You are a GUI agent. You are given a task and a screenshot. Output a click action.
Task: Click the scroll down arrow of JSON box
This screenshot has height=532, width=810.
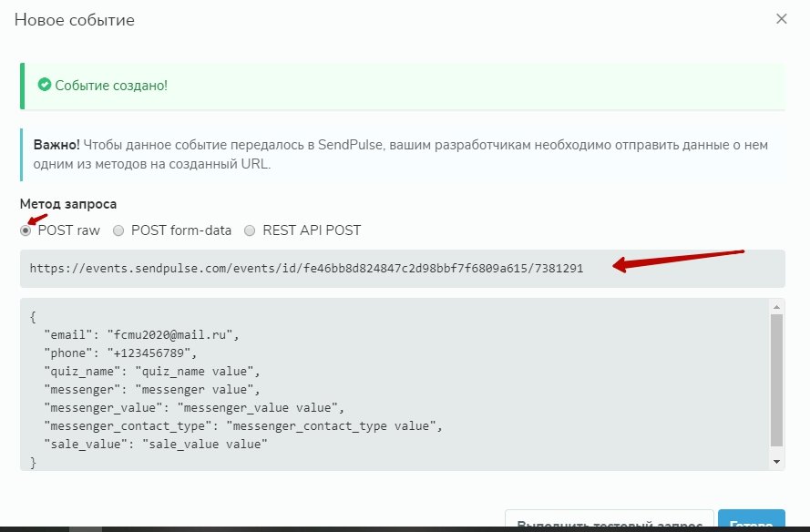point(776,463)
